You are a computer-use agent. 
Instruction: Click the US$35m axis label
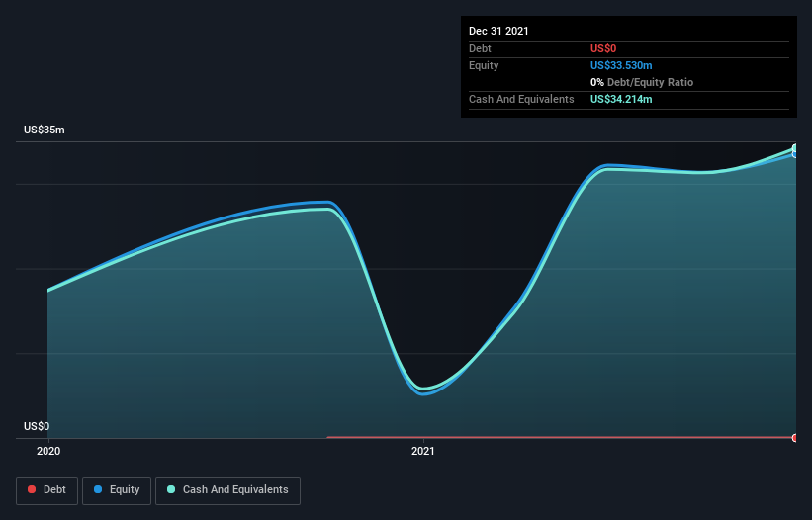click(45, 130)
